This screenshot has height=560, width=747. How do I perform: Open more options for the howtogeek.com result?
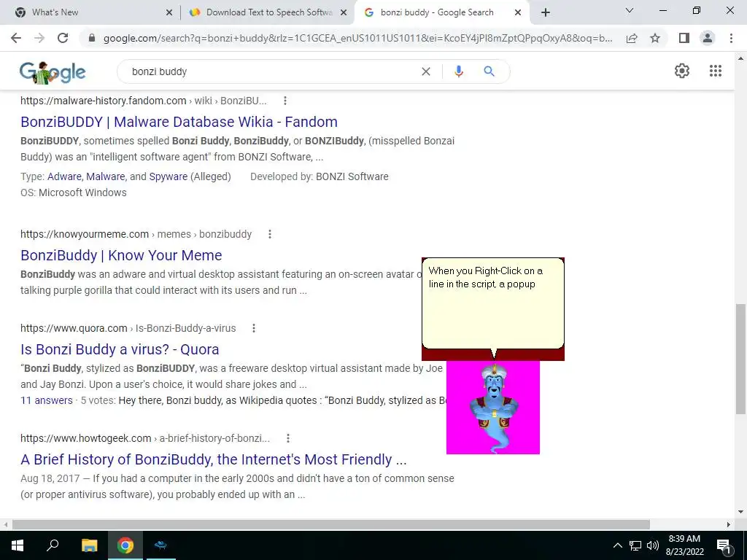pyautogui.click(x=287, y=438)
